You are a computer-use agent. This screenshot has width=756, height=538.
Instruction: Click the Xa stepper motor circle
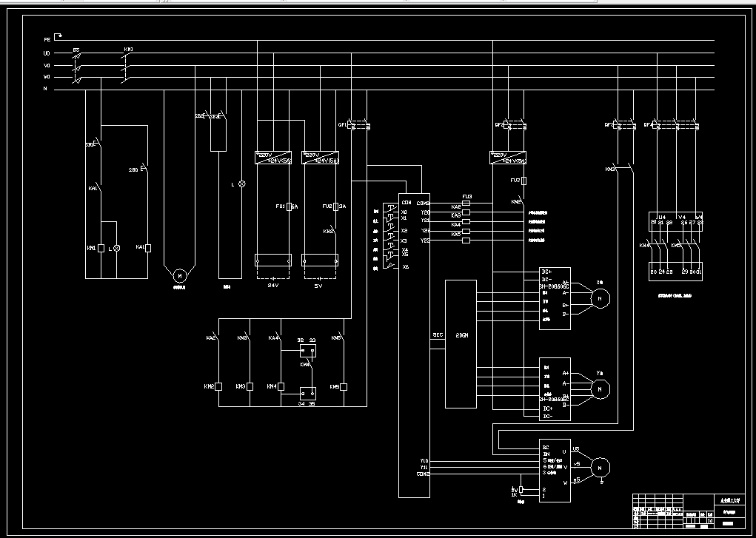coord(601,298)
